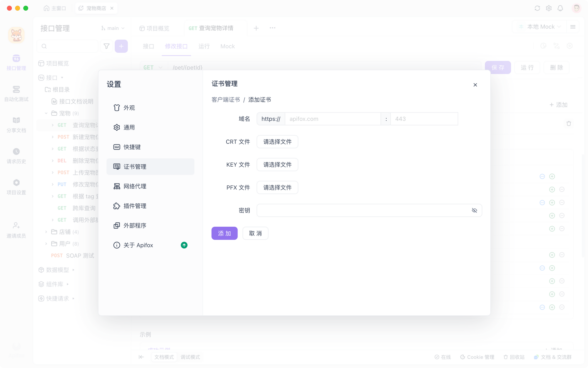Click 接口管理 sidebar icon
Screen dimensions: 588x368
pos(16,62)
